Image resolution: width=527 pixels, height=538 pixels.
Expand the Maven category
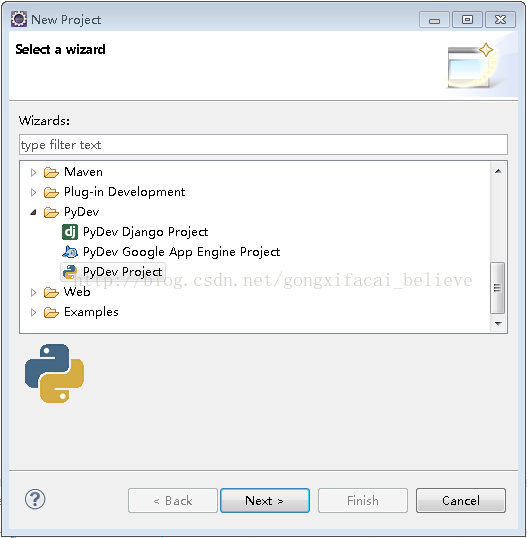pyautogui.click(x=33, y=172)
